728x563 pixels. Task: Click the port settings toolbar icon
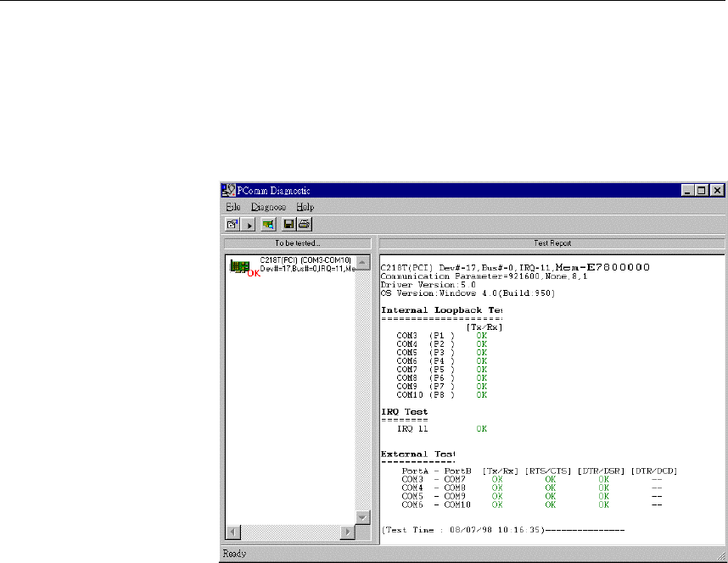[232, 225]
